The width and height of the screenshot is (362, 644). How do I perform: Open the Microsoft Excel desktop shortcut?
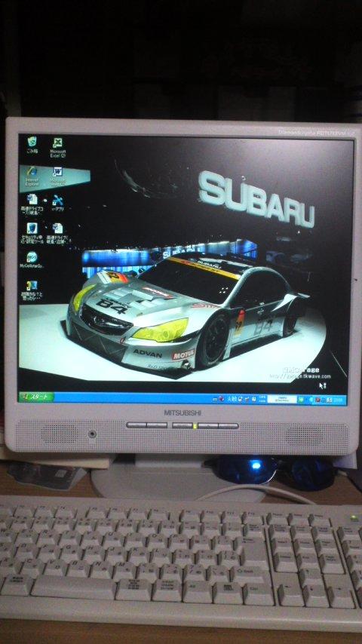[58, 147]
